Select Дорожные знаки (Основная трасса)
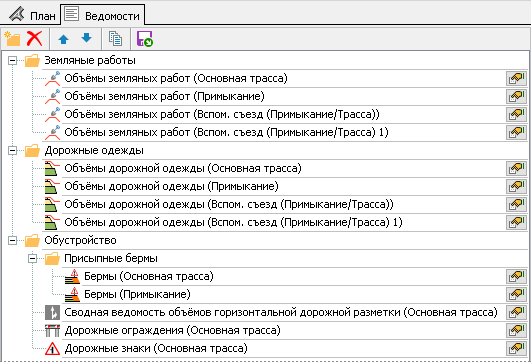The image size is (531, 362). coord(156,348)
